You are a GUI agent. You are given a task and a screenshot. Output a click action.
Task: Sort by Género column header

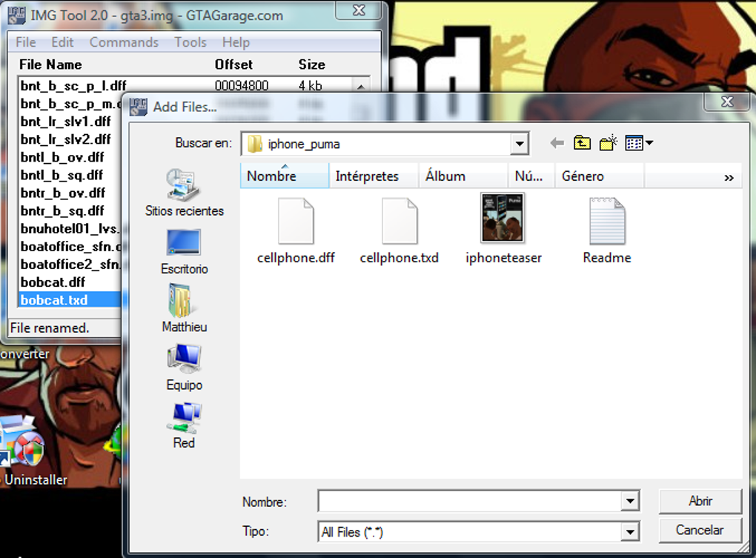coord(600,176)
